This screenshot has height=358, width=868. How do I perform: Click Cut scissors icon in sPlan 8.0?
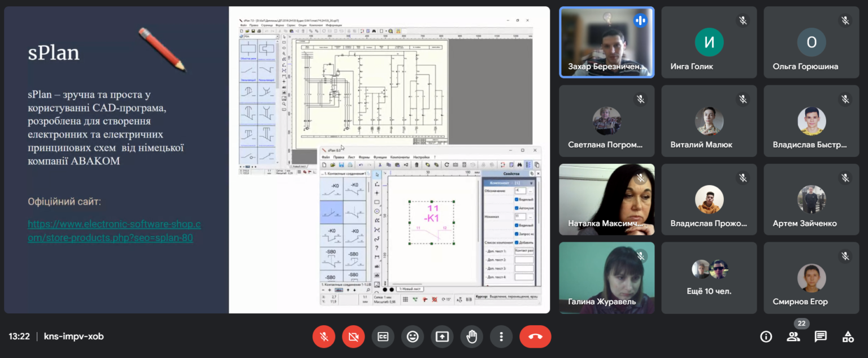[380, 165]
